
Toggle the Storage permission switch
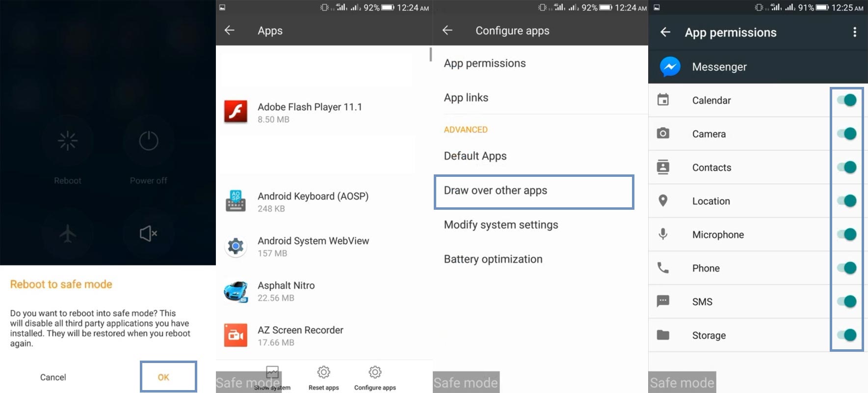(x=846, y=335)
